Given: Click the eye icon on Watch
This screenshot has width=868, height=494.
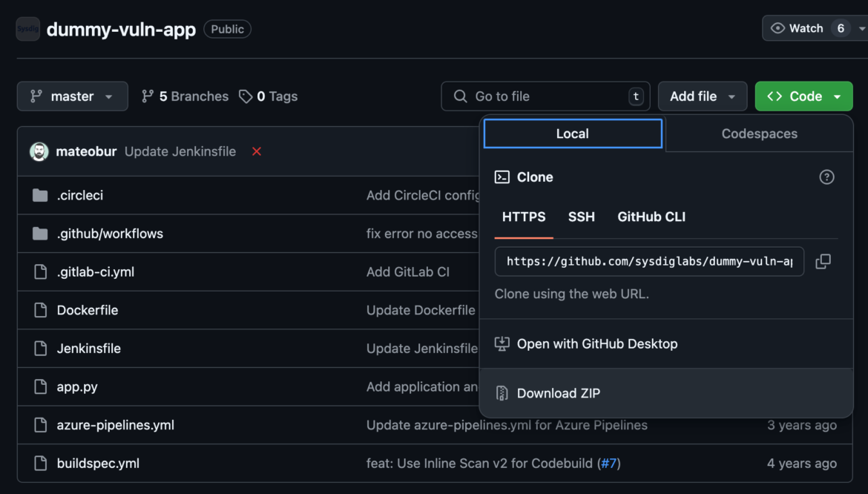Looking at the screenshot, I should 777,28.
